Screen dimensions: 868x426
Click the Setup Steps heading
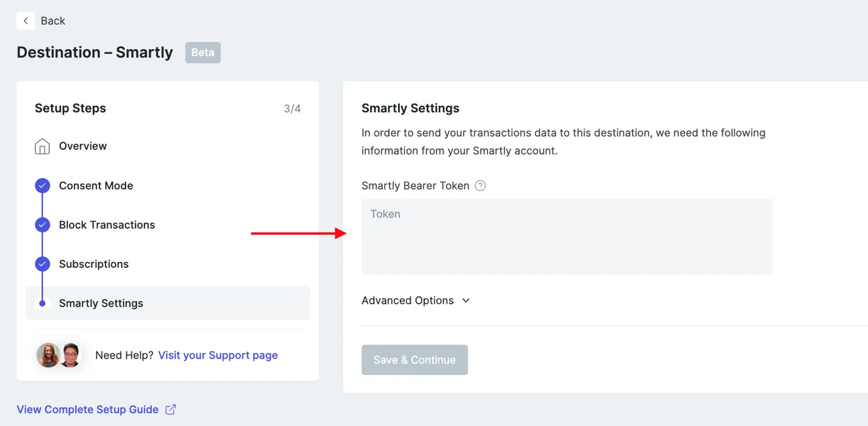[x=70, y=108]
